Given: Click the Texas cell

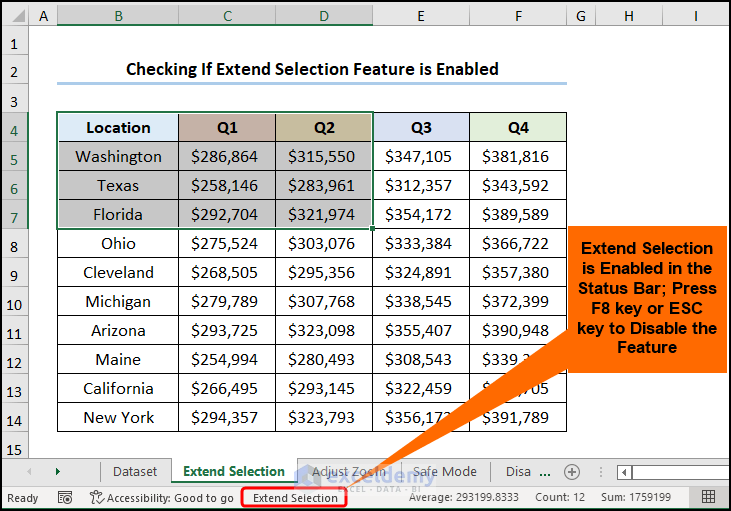Looking at the screenshot, I should tap(118, 186).
